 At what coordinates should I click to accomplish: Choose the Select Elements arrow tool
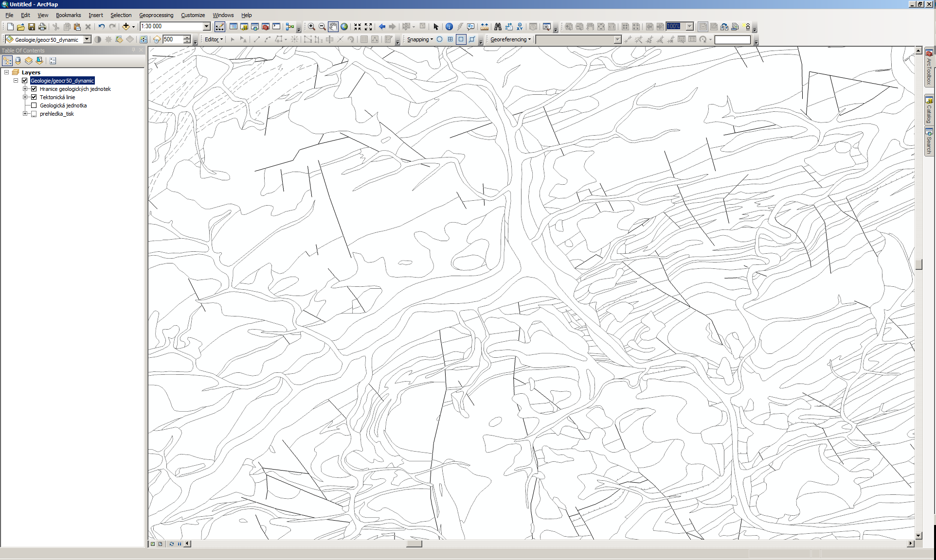(x=436, y=27)
